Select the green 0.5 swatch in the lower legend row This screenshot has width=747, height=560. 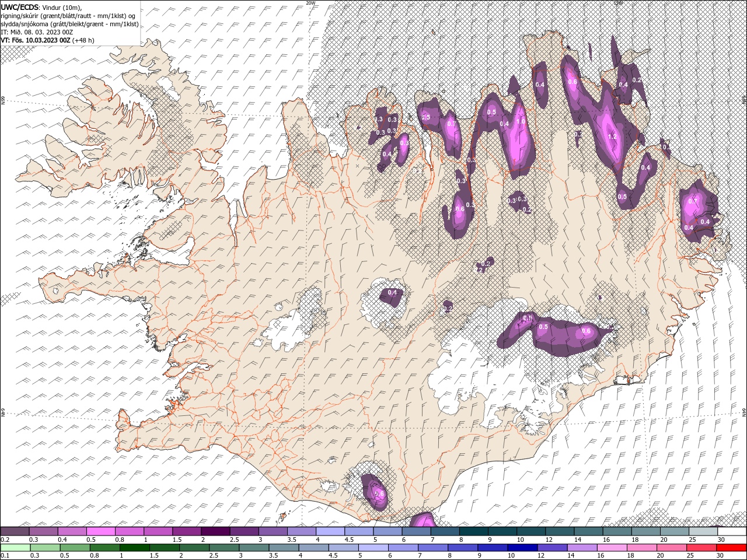pos(75,548)
